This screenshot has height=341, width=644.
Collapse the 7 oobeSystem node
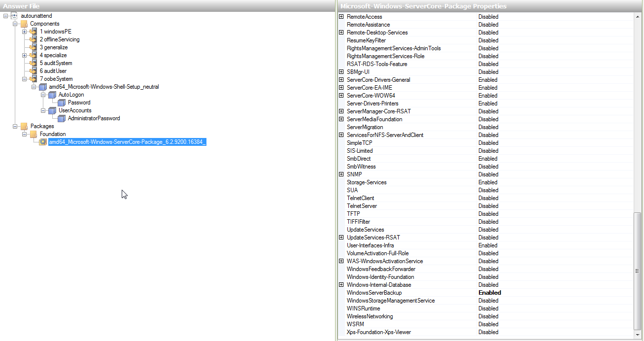click(24, 79)
